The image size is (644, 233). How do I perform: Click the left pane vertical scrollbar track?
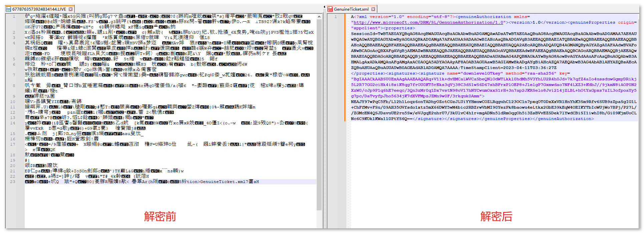pyautogui.click(x=319, y=133)
